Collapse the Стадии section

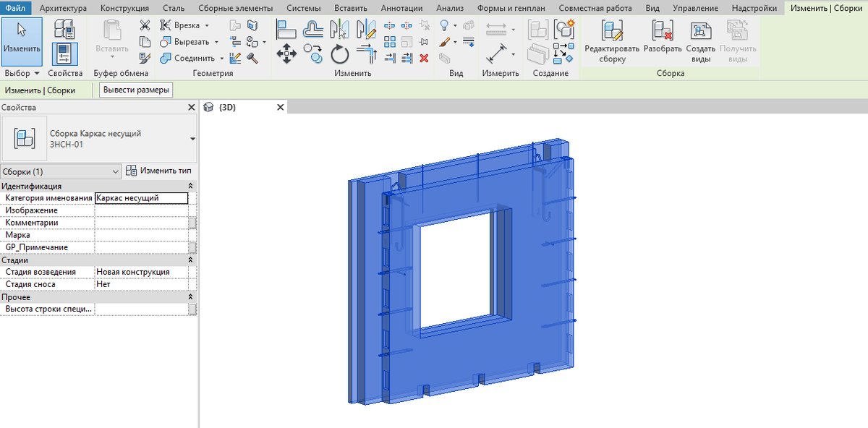[190, 260]
